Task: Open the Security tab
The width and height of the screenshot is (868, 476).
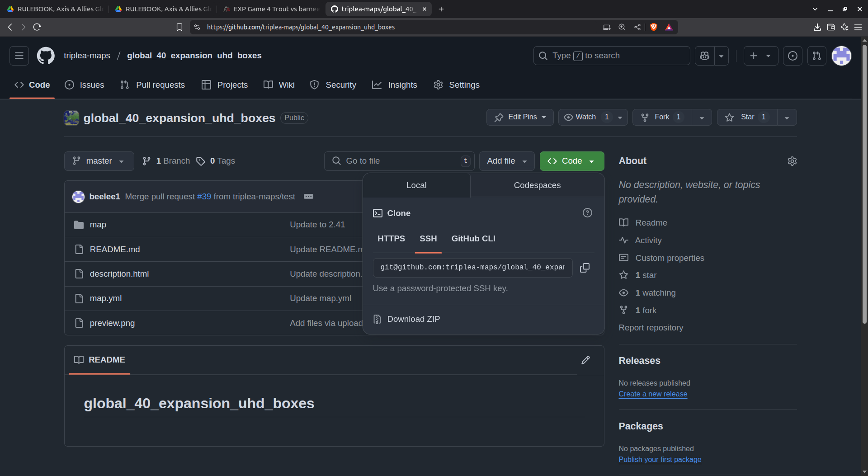Action: coord(333,85)
